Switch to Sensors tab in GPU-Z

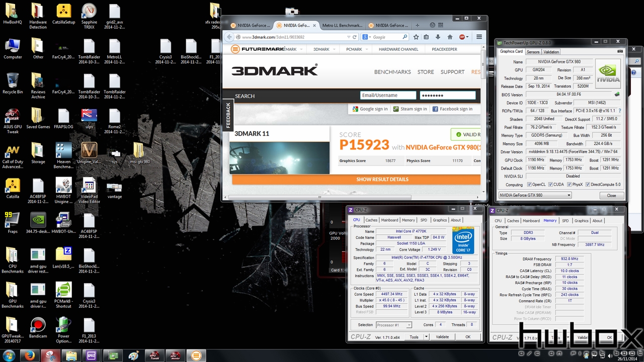[x=533, y=52]
